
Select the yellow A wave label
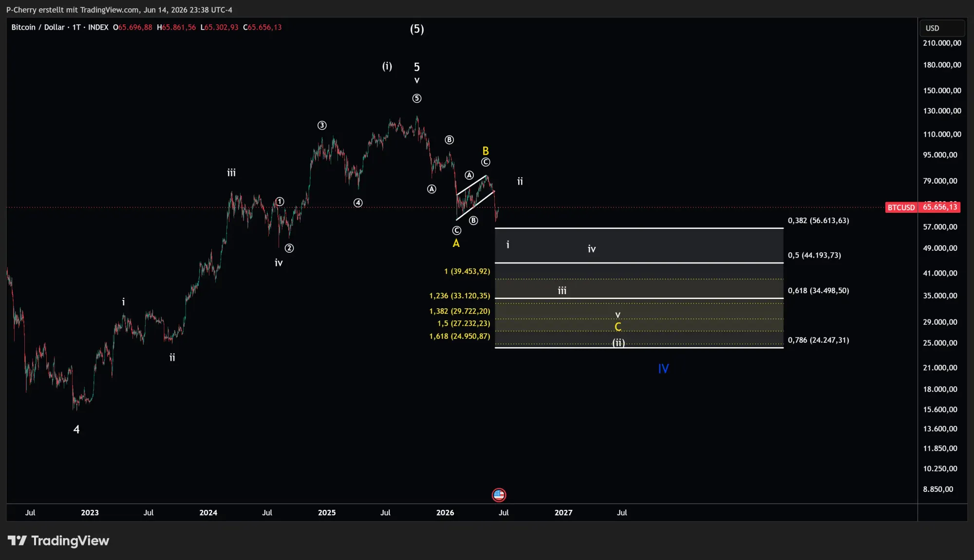click(x=456, y=243)
